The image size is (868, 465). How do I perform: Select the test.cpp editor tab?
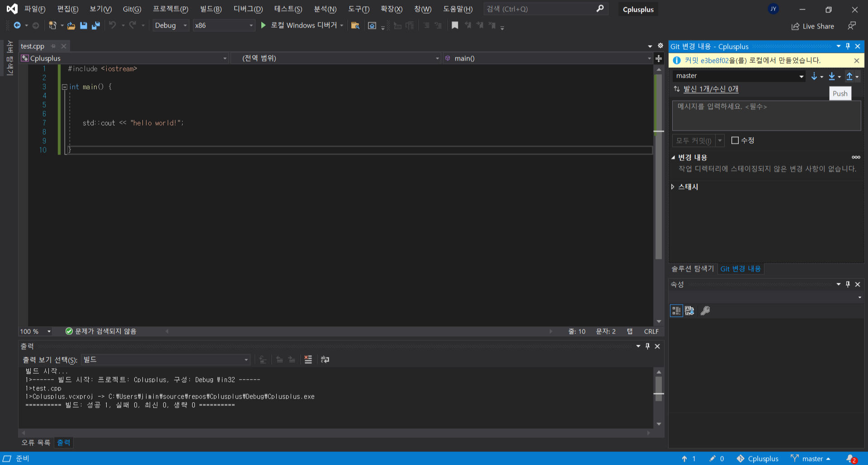(33, 46)
